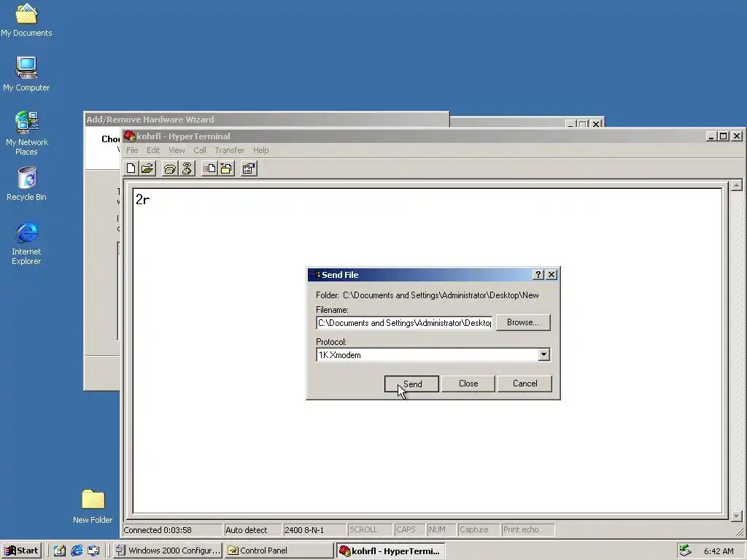Open the Help menu
The image size is (747, 560).
260,150
